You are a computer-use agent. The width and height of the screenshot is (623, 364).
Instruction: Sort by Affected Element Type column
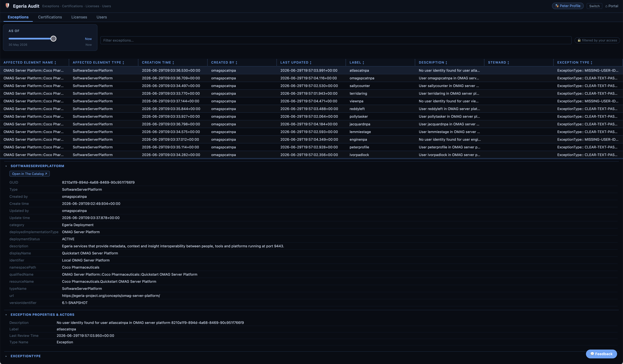pos(98,63)
